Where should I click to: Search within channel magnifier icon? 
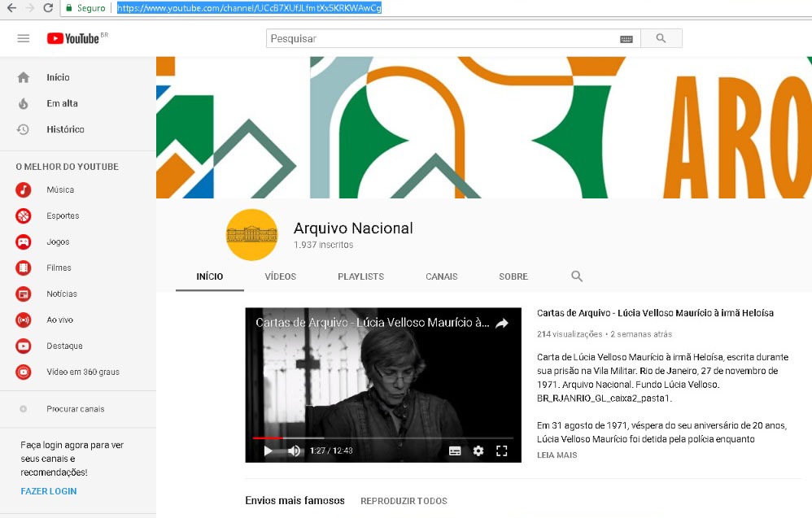pos(577,276)
